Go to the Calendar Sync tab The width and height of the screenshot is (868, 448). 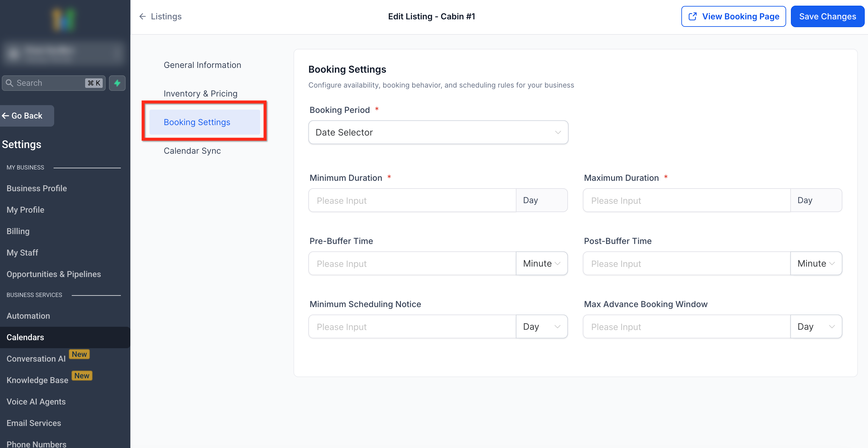(192, 151)
